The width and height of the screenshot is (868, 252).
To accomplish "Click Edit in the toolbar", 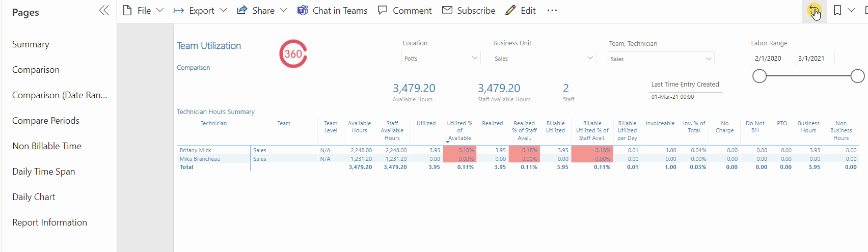I will [x=521, y=11].
